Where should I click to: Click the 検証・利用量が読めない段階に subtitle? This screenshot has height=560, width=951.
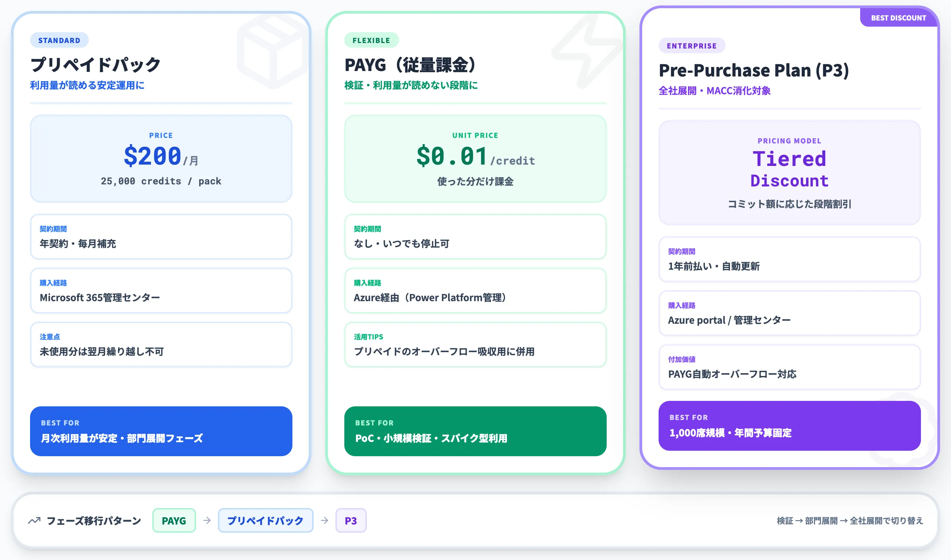(411, 85)
